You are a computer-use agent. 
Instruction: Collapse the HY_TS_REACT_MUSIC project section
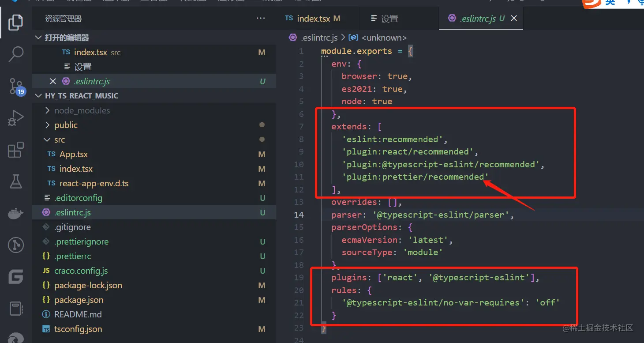38,96
